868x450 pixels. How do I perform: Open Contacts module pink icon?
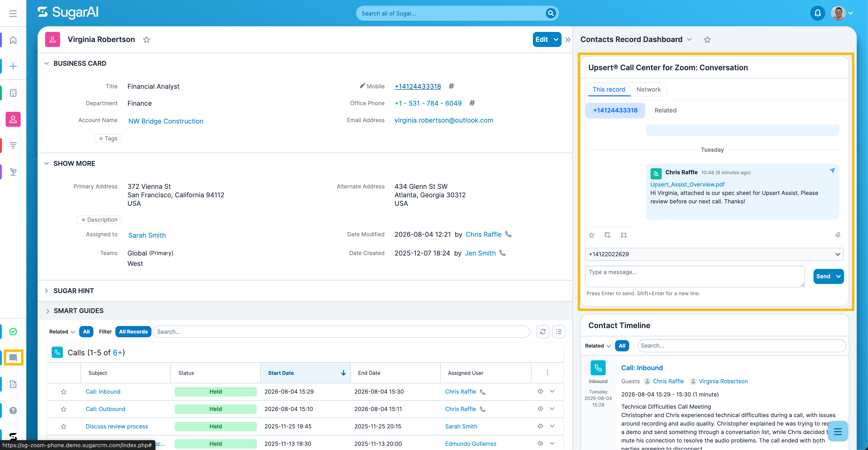point(13,119)
